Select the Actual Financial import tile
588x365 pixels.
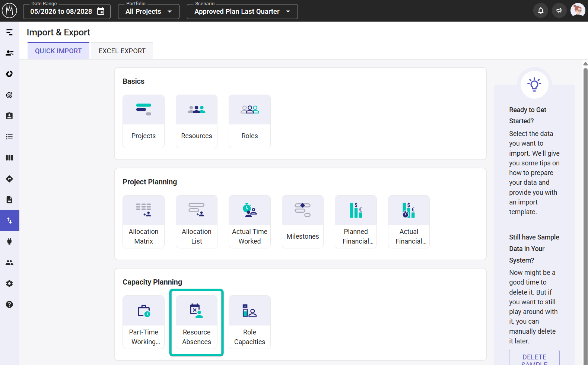click(409, 222)
